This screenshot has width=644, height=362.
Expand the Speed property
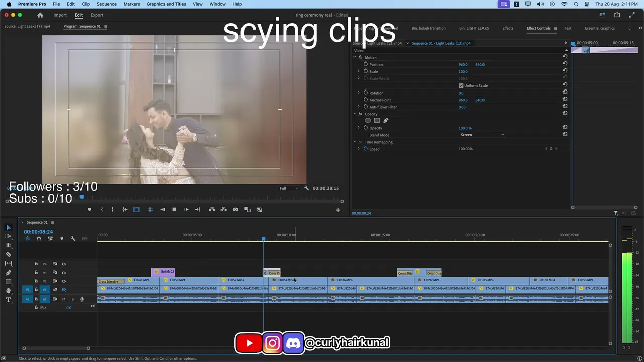[359, 149]
